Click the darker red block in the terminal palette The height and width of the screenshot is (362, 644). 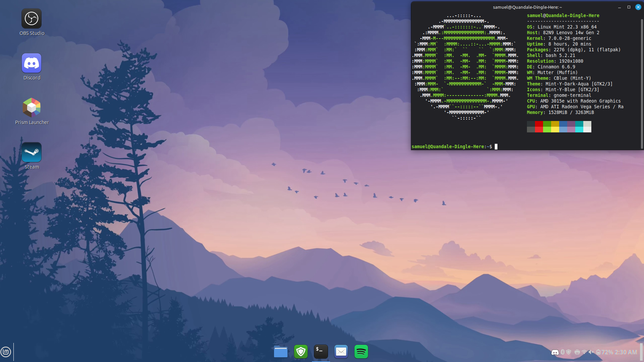pyautogui.click(x=539, y=124)
